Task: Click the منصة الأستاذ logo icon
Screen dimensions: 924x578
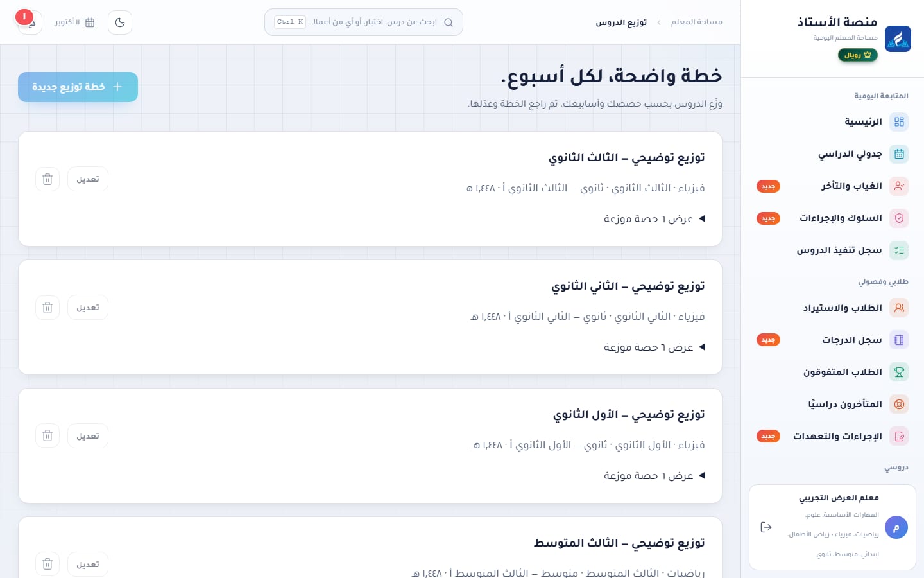Action: [x=898, y=39]
